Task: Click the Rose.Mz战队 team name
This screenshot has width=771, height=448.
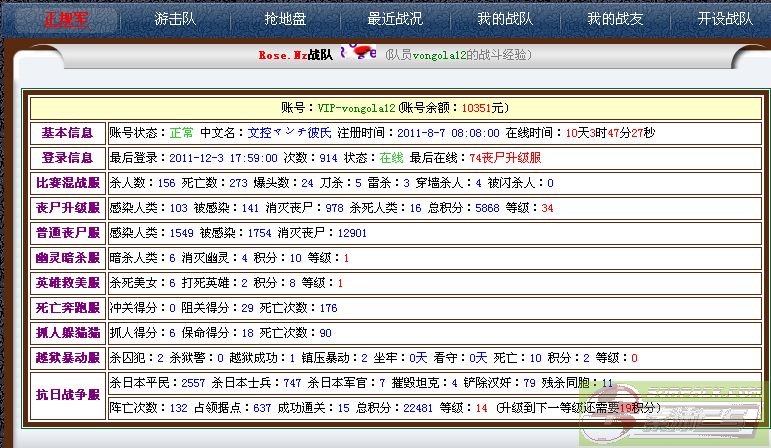Action: tap(295, 56)
